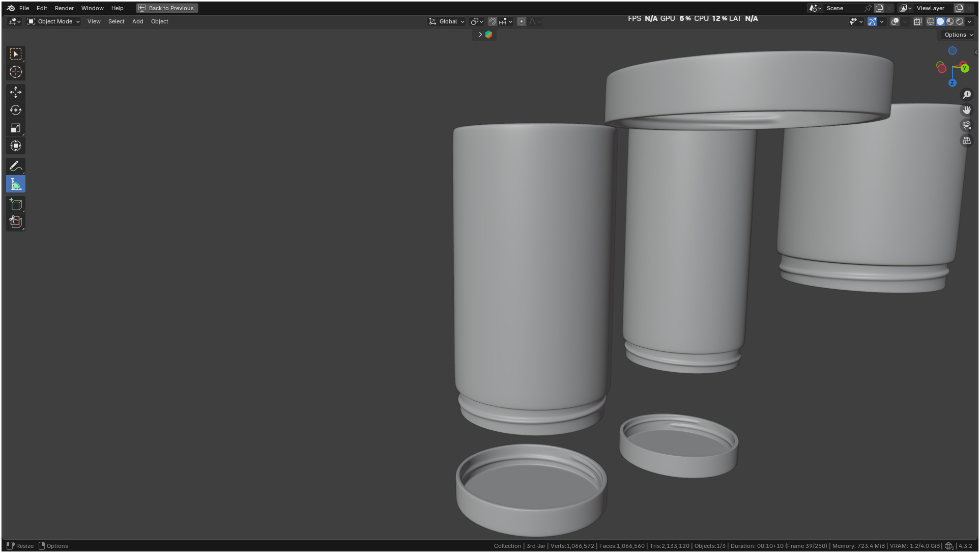Click the Scene name field
The height and width of the screenshot is (553, 980).
843,8
